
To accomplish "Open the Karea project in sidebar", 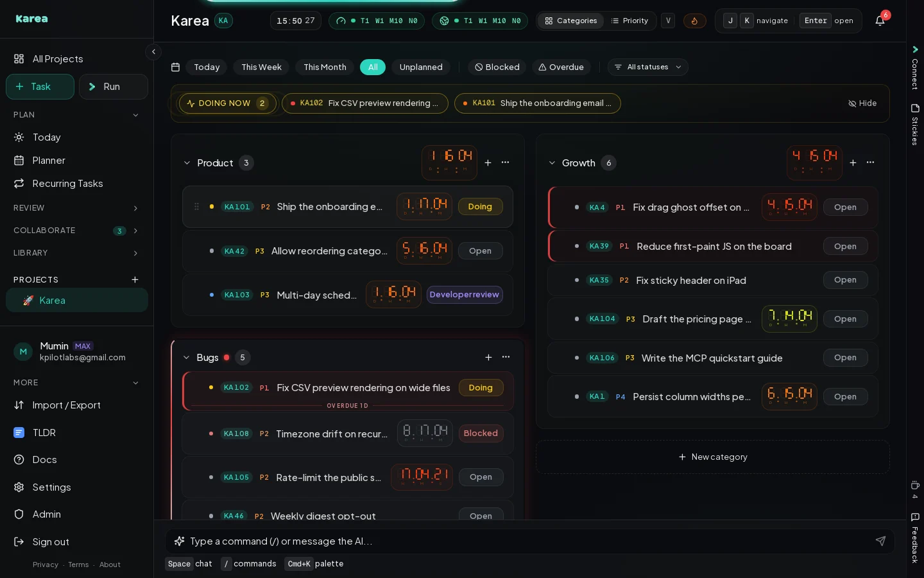I will click(x=77, y=301).
